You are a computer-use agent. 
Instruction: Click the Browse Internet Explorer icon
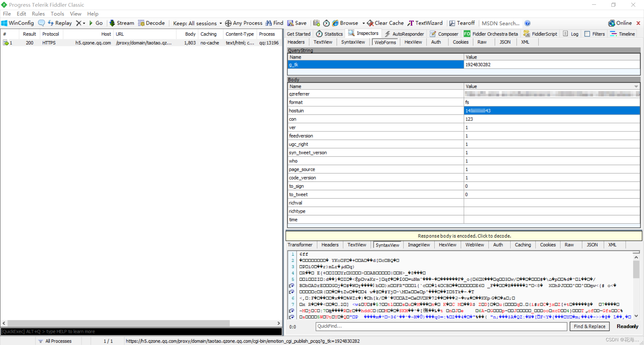pyautogui.click(x=335, y=23)
